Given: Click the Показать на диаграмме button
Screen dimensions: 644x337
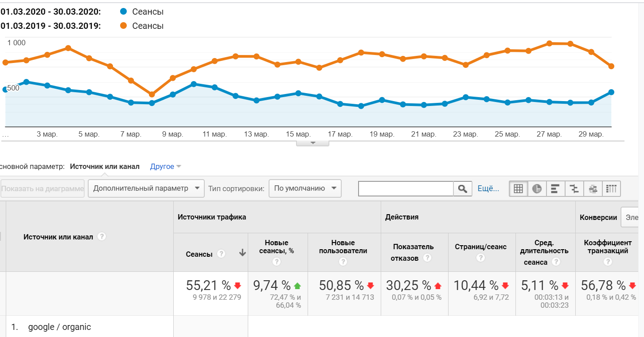Looking at the screenshot, I should (x=43, y=188).
